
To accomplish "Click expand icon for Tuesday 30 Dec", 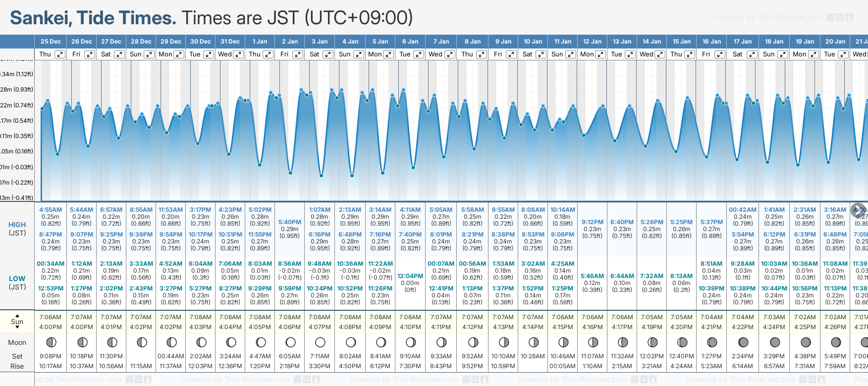I will click(x=209, y=54).
